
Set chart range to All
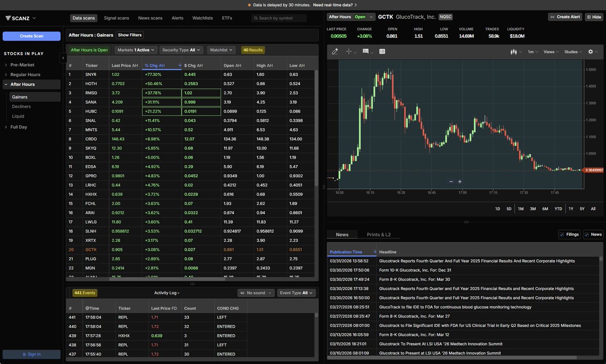point(593,209)
